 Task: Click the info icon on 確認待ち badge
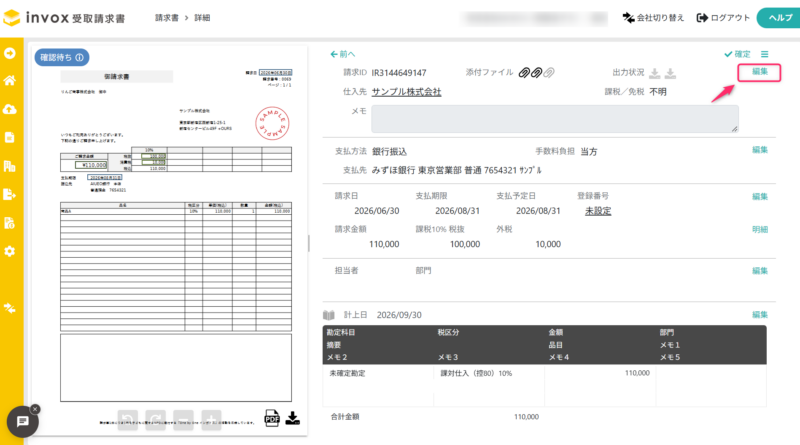pyautogui.click(x=80, y=58)
